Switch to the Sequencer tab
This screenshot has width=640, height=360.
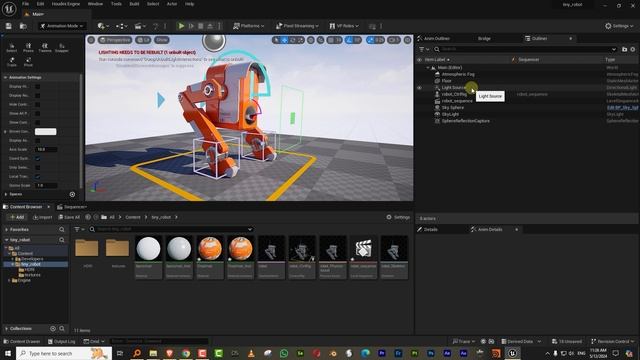[x=72, y=207]
